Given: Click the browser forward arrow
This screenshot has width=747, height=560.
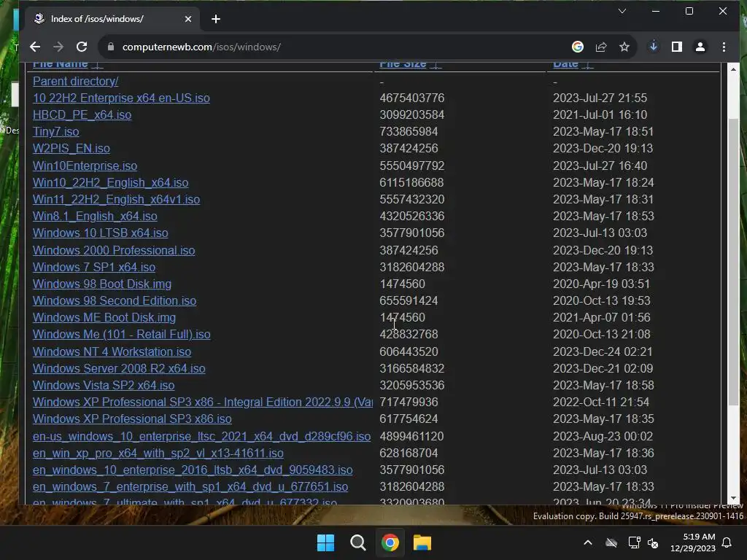Looking at the screenshot, I should (x=58, y=47).
